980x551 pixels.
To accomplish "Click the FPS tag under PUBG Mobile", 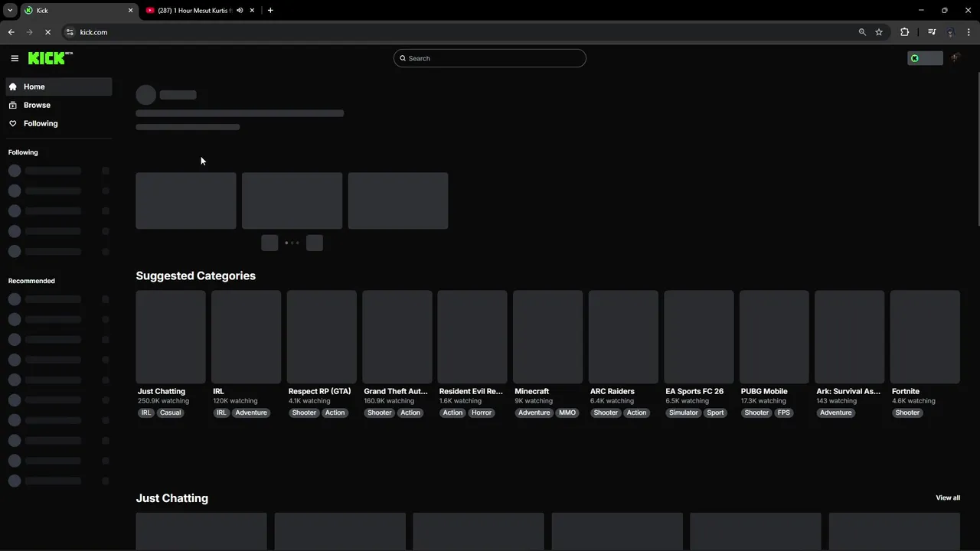I will [784, 412].
